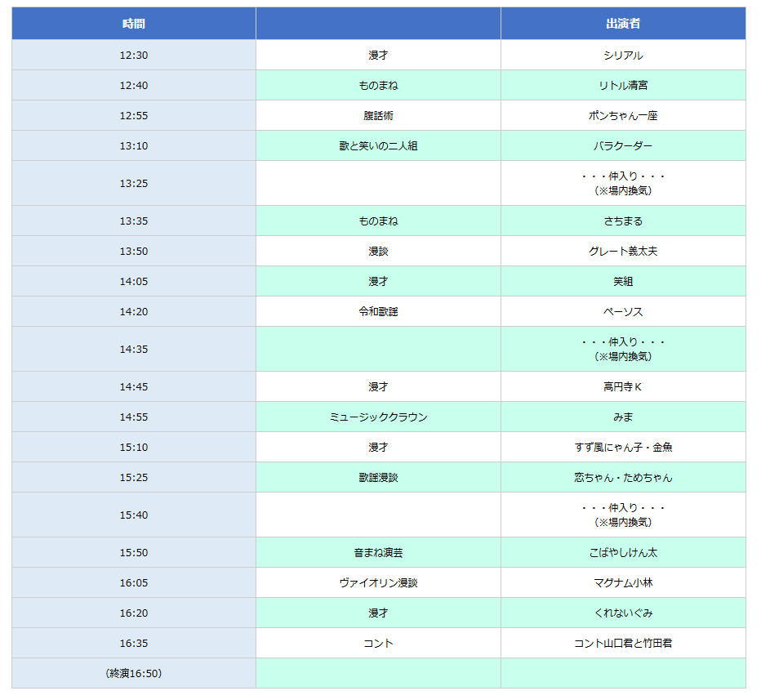This screenshot has width=761, height=700.
Task: Select performer リトル清宮
Action: pyautogui.click(x=623, y=85)
